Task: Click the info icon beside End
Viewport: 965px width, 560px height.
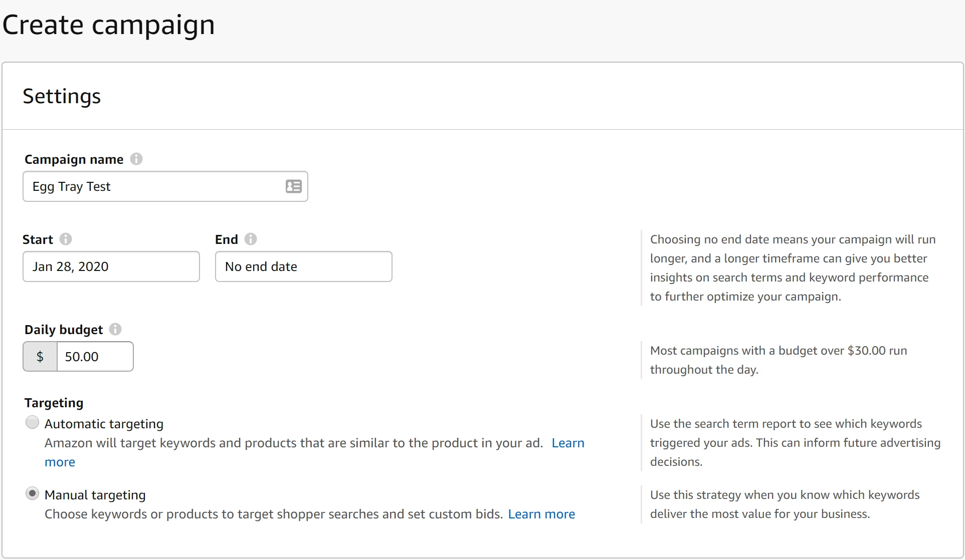Action: coord(251,239)
